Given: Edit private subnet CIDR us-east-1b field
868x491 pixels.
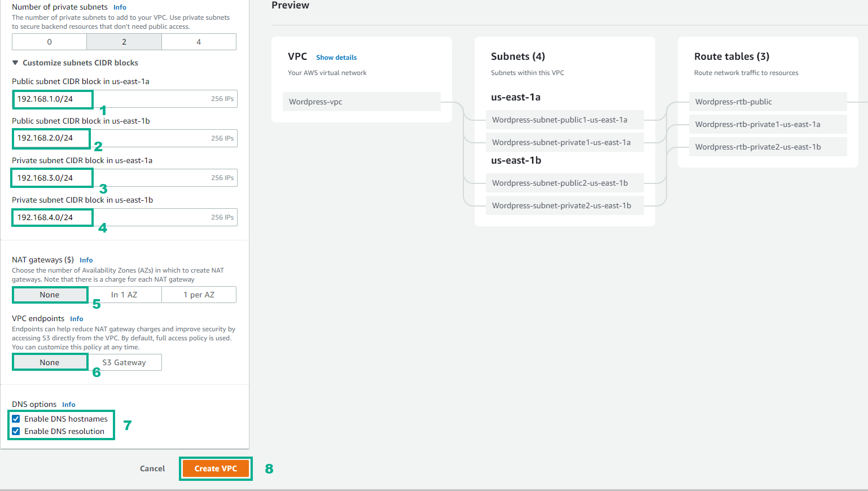Looking at the screenshot, I should (x=125, y=217).
